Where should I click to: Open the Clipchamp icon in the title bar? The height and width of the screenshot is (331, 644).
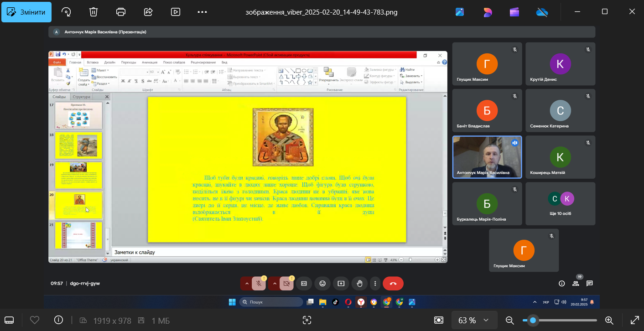click(x=514, y=12)
